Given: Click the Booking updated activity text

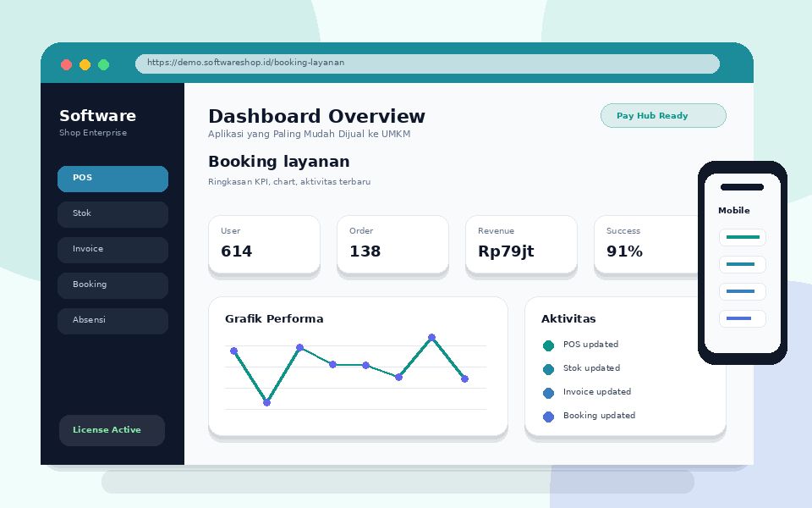Looking at the screenshot, I should pyautogui.click(x=599, y=415).
